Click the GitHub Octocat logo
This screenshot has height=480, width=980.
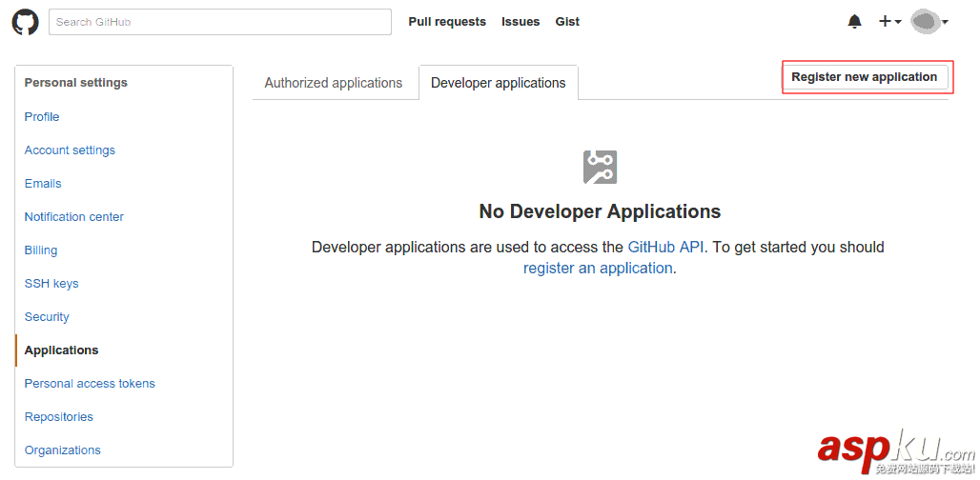pos(25,22)
